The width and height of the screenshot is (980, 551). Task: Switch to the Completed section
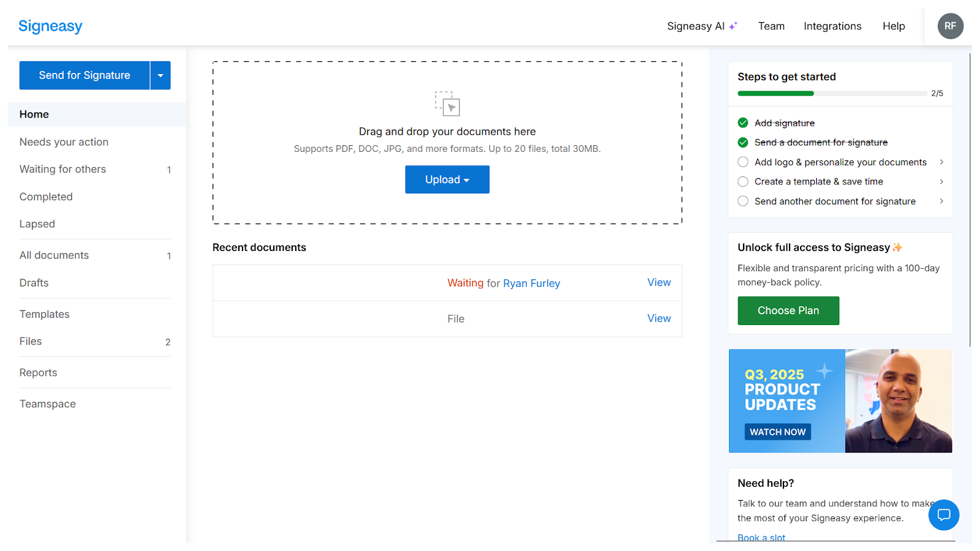coord(46,197)
